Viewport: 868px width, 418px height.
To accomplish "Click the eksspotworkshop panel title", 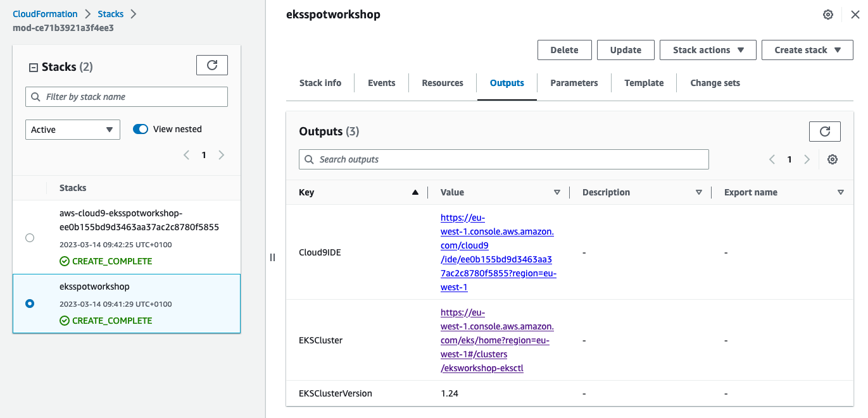I will coord(334,14).
